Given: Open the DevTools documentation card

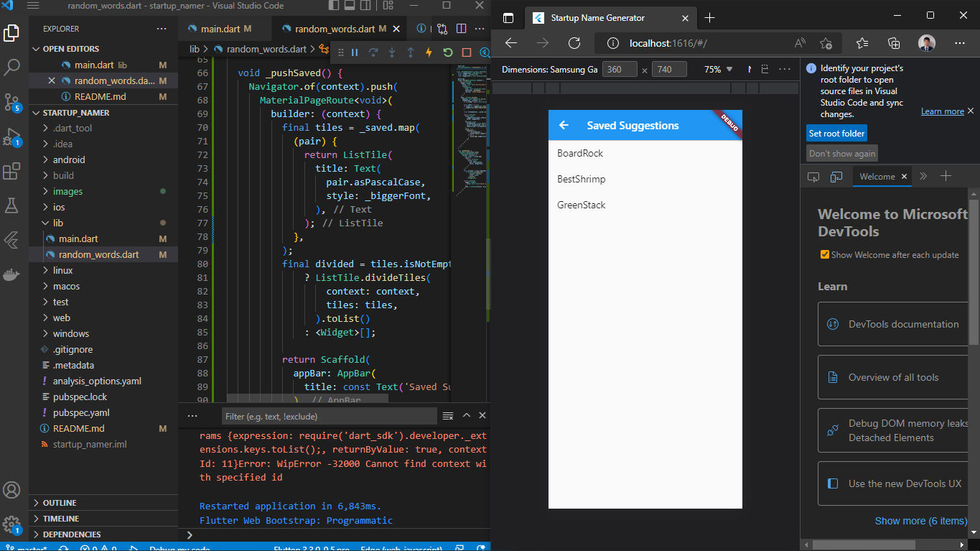Looking at the screenshot, I should pyautogui.click(x=893, y=324).
